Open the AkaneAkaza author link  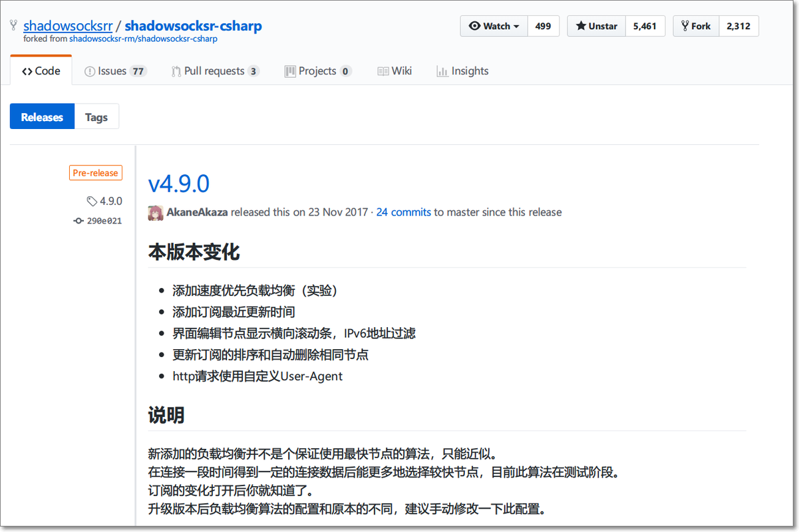tap(197, 212)
